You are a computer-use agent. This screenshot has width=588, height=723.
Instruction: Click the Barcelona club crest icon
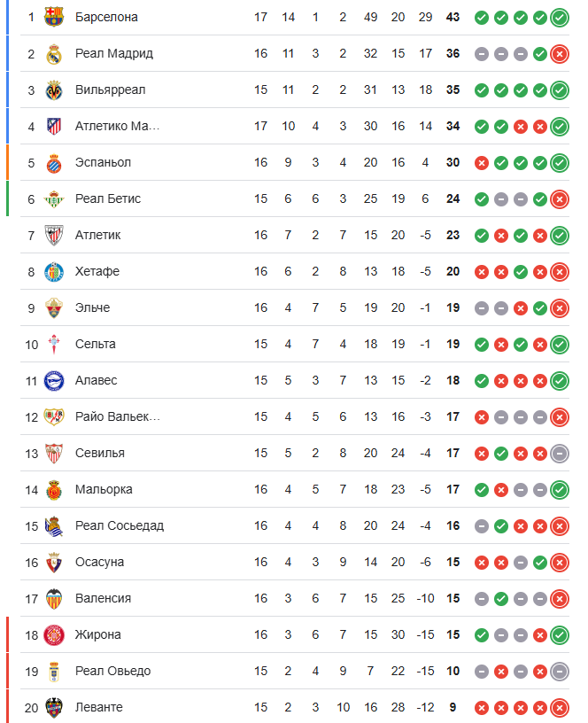54,17
